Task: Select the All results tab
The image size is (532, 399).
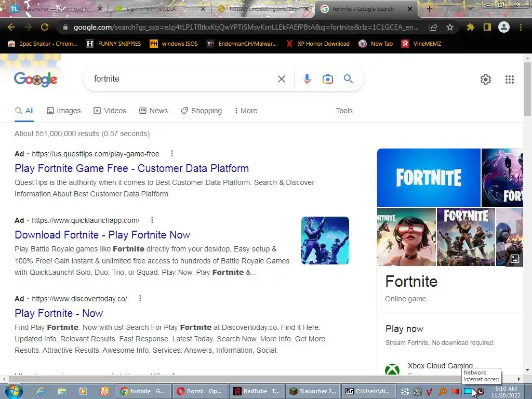Action: coord(24,111)
